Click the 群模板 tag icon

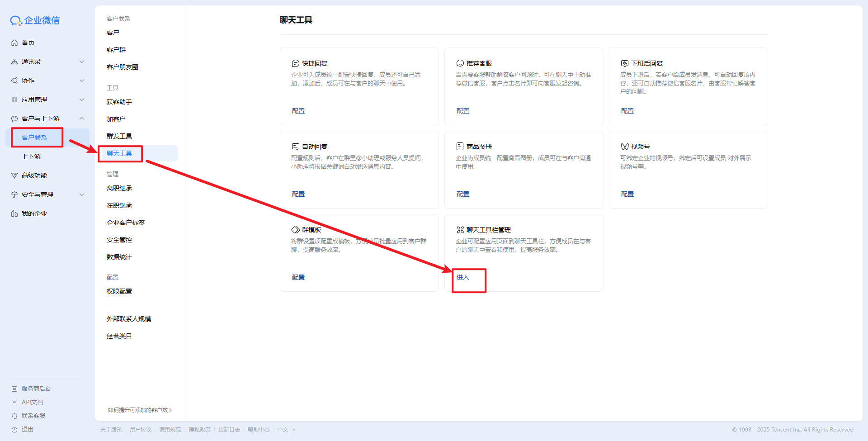[x=295, y=230]
